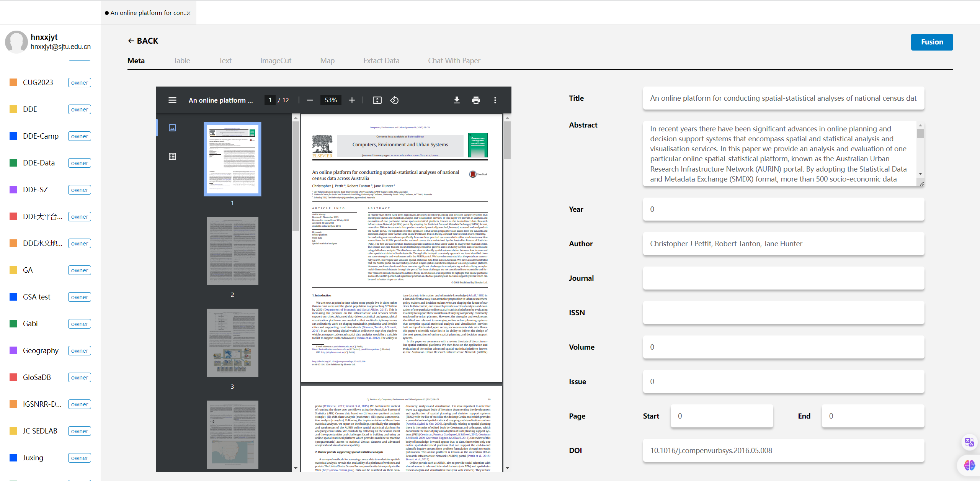Screen dimensions: 980x481
Task: Open the Chat With Paper tab
Action: (x=454, y=61)
